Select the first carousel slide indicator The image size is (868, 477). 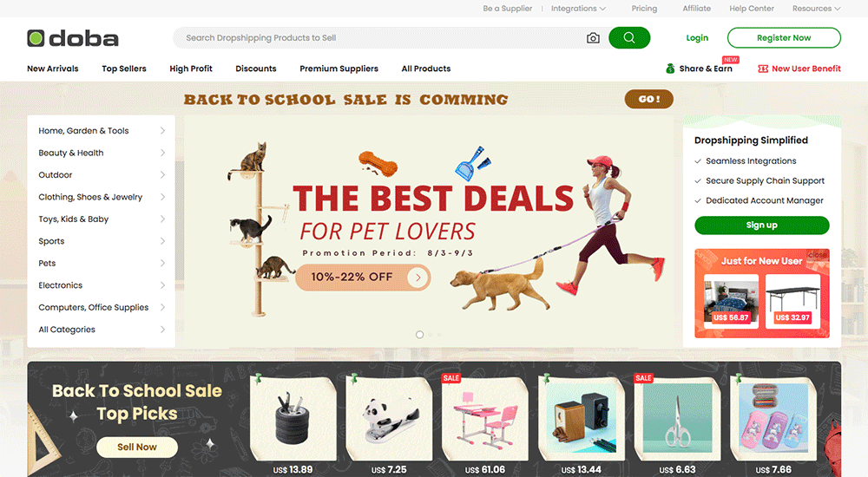click(x=419, y=335)
